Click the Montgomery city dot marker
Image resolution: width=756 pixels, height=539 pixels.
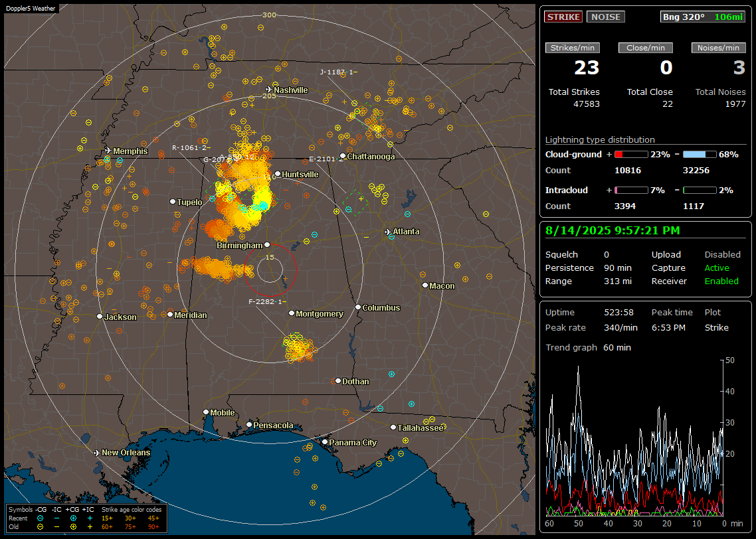click(291, 313)
